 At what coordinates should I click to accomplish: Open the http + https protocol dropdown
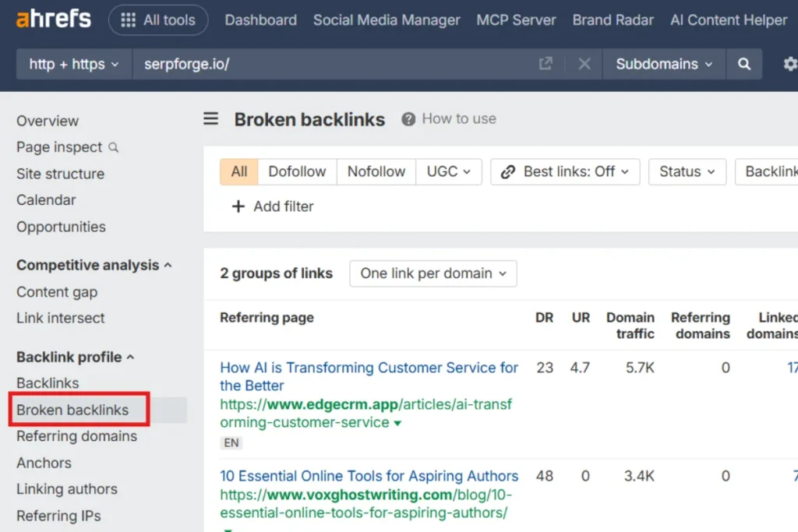[74, 65]
